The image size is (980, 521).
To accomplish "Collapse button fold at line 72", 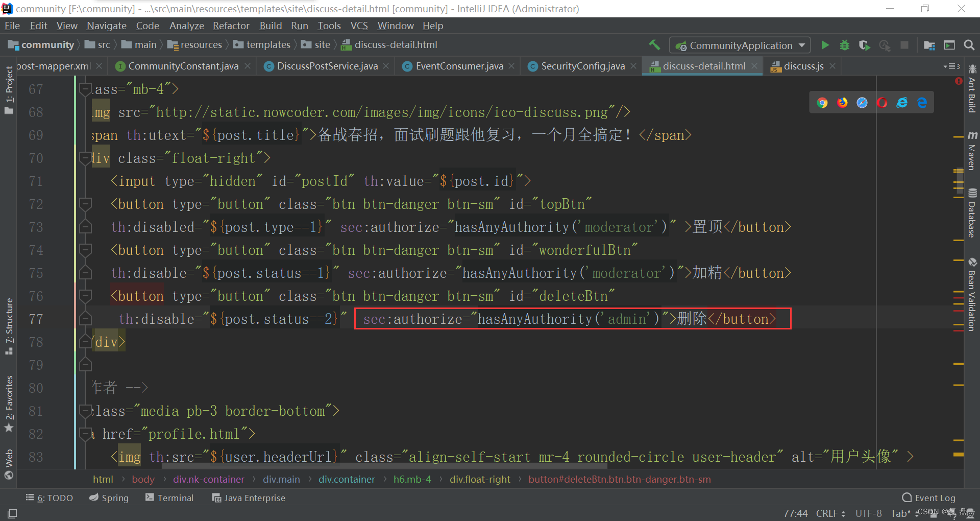I will [85, 204].
